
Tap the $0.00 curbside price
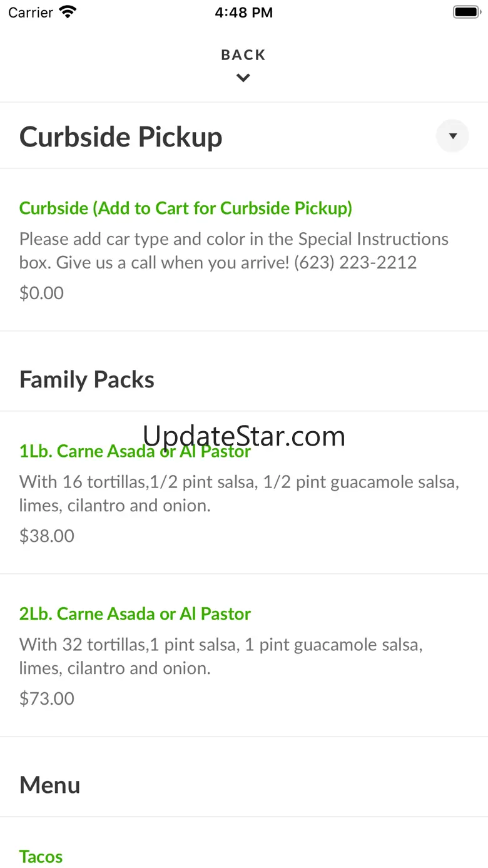pyautogui.click(x=41, y=293)
